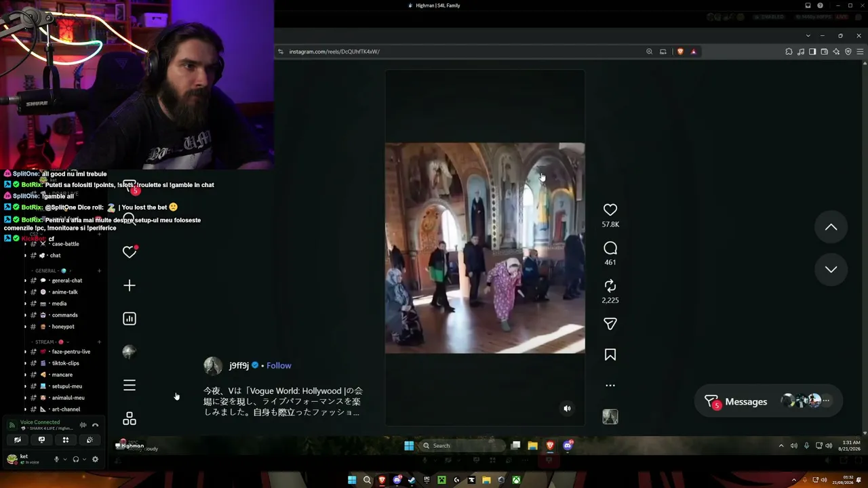Screen dimensions: 868x488
Task: Open inner Windows Start menu
Action: 409,445
